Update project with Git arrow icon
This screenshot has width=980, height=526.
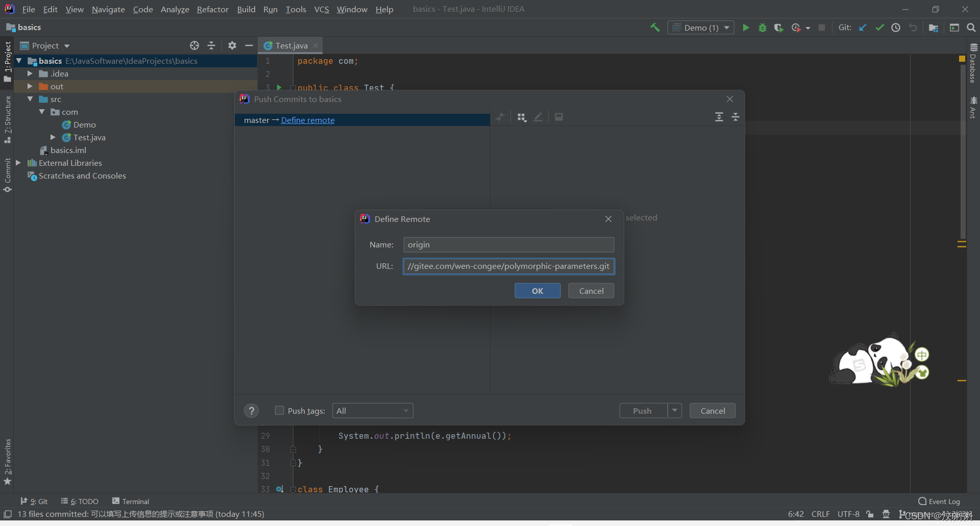863,28
